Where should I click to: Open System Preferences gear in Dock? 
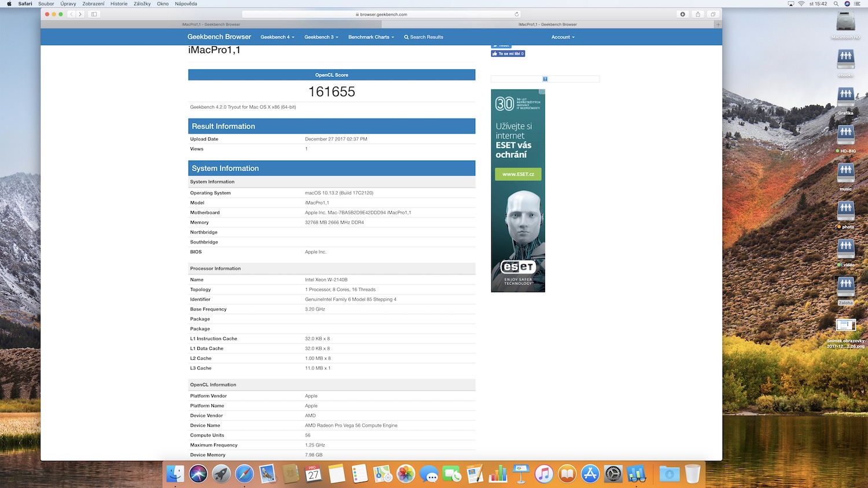(x=613, y=474)
